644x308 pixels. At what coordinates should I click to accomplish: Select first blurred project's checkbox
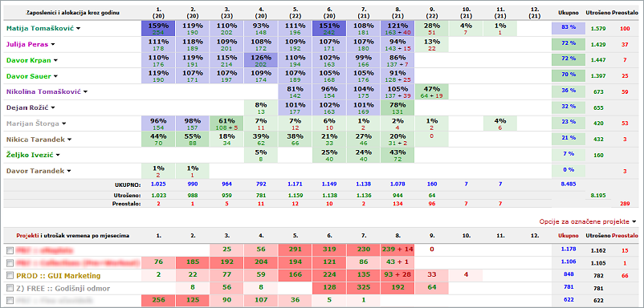coord(10,249)
